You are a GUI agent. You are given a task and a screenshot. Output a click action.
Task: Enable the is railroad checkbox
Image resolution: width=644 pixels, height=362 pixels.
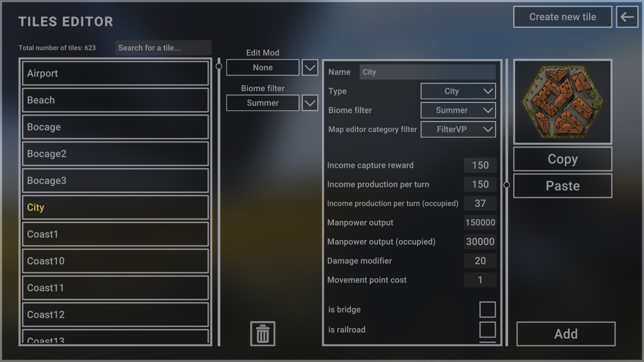coord(487,329)
